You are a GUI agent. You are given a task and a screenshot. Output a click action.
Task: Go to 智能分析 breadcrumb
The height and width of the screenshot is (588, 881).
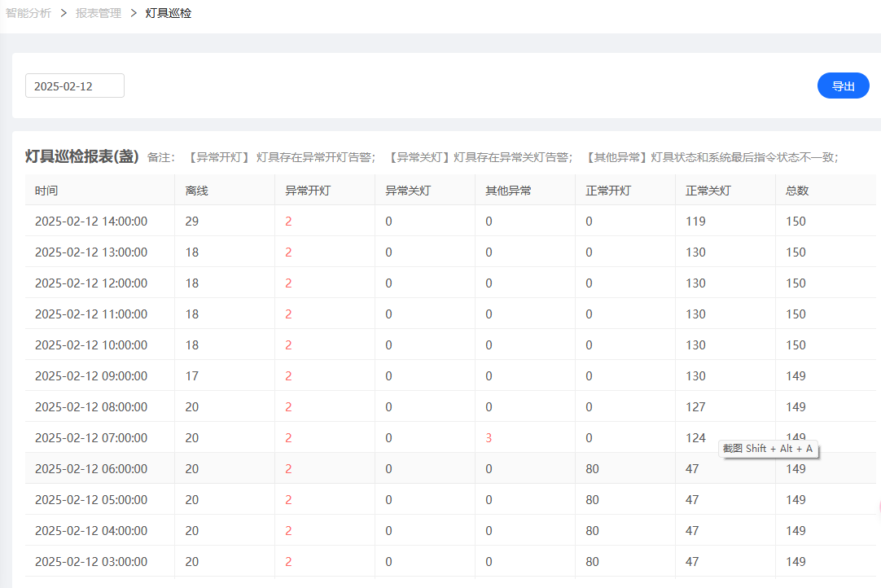[28, 13]
